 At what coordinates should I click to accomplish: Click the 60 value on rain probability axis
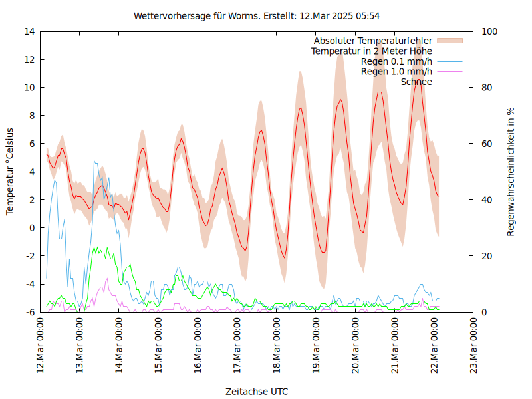486,144
